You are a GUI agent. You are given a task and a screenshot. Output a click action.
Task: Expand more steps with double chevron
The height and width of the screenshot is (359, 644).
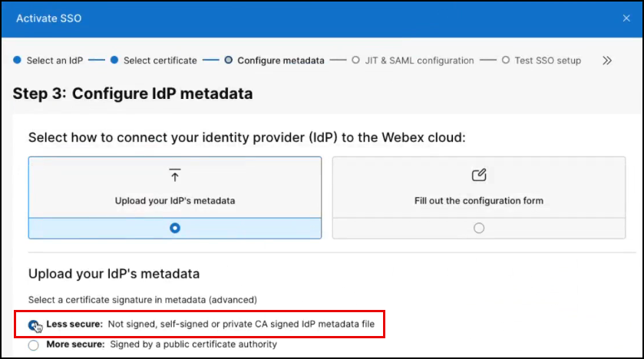607,60
